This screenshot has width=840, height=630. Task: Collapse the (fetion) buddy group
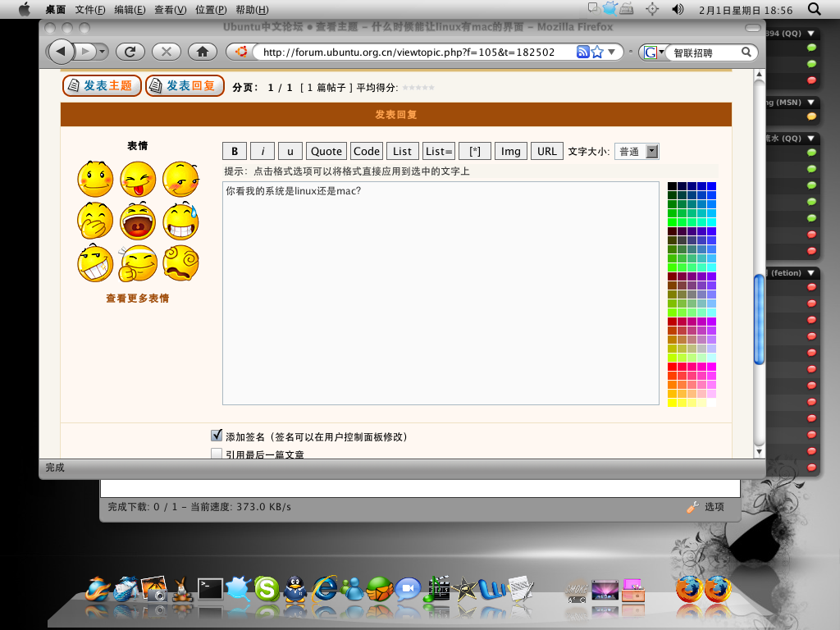tap(811, 272)
